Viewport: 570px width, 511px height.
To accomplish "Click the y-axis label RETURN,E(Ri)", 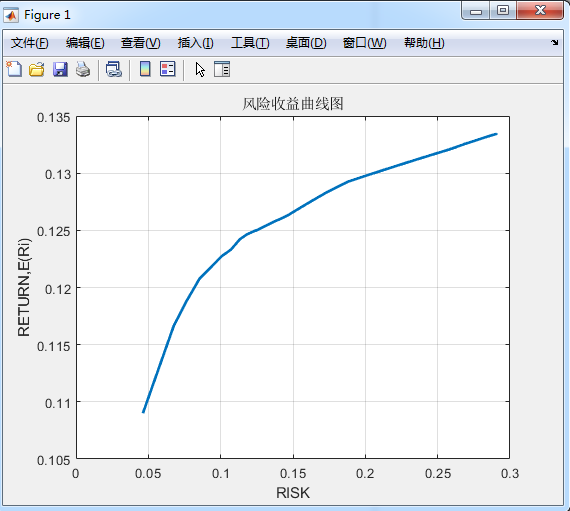I will coord(24,287).
